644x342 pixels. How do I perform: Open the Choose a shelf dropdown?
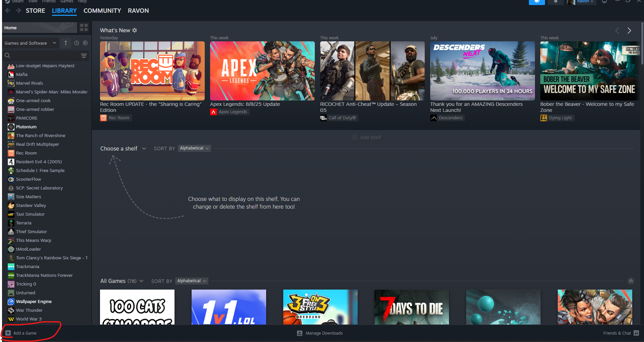(123, 148)
